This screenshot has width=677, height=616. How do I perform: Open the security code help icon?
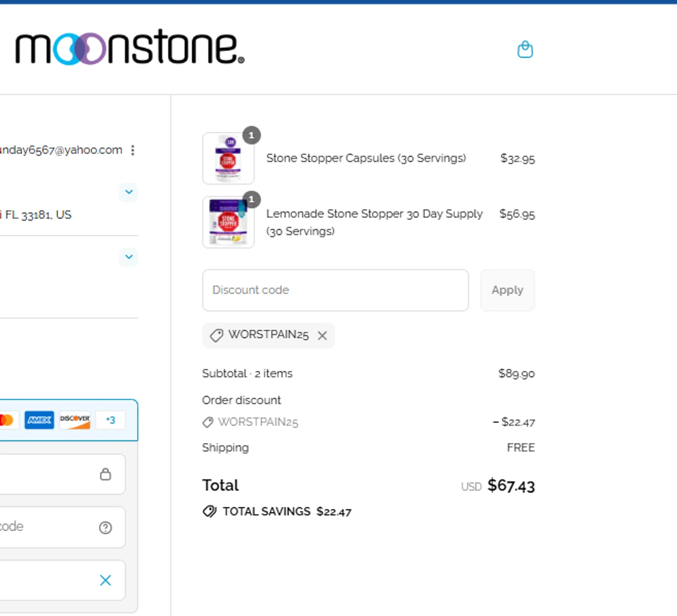click(105, 528)
